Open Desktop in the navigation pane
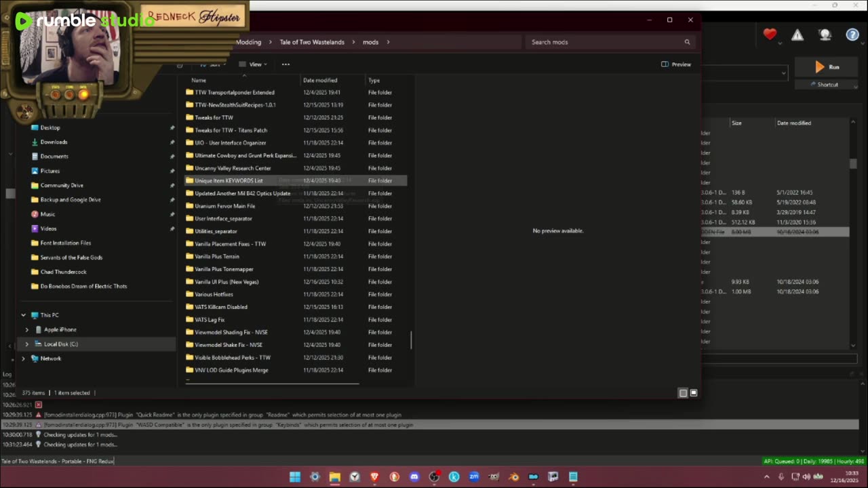 pos(50,127)
